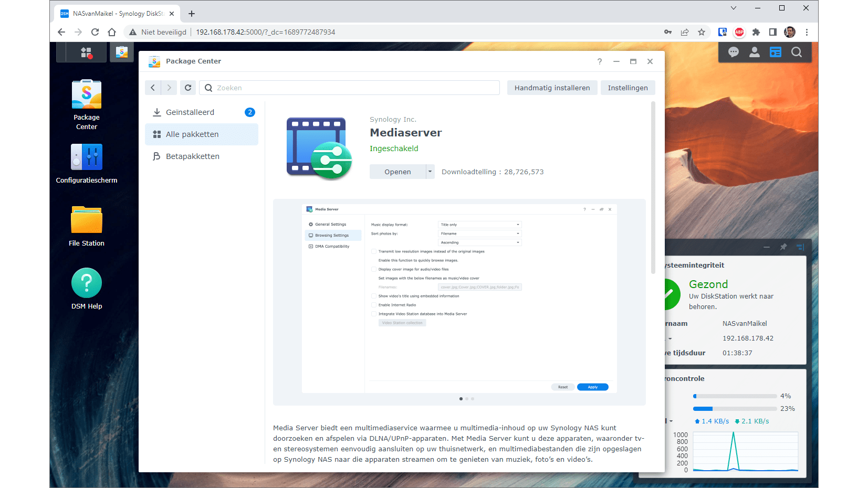Open the Chrome profile avatar
This screenshot has height=488, width=868.
[790, 32]
